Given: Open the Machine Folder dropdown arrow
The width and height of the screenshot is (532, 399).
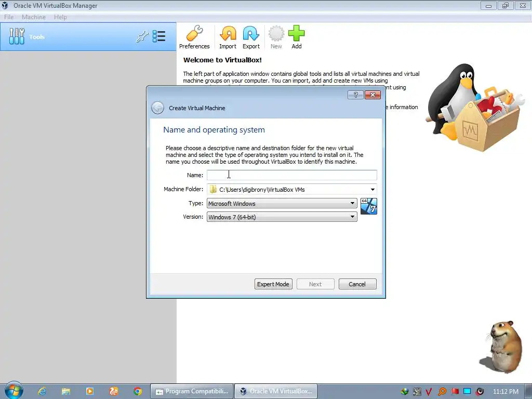Looking at the screenshot, I should [x=373, y=189].
